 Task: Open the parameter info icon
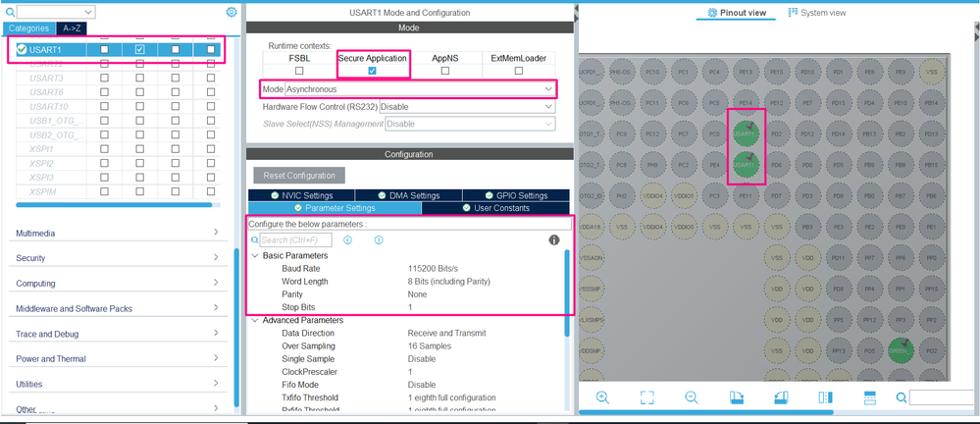[x=553, y=239]
